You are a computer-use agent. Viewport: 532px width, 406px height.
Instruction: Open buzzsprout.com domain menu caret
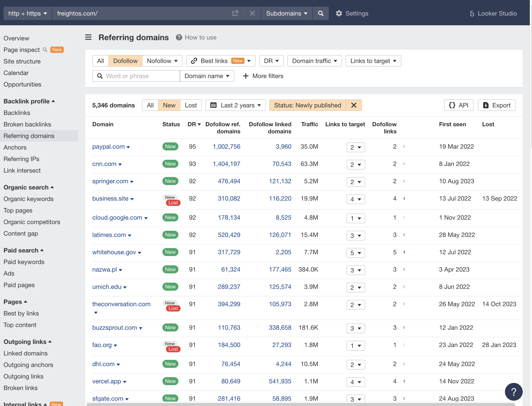pos(141,328)
